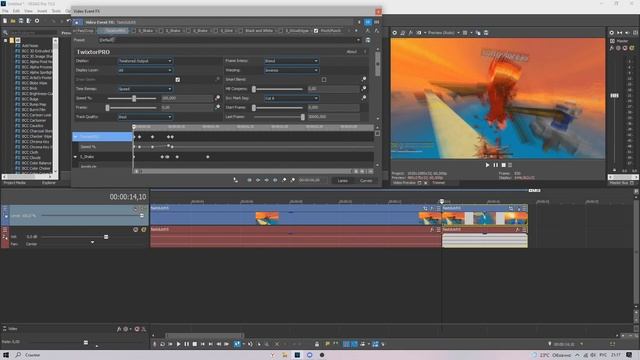
Task: Open the Time Remap mode dropdown
Action: tap(145, 89)
